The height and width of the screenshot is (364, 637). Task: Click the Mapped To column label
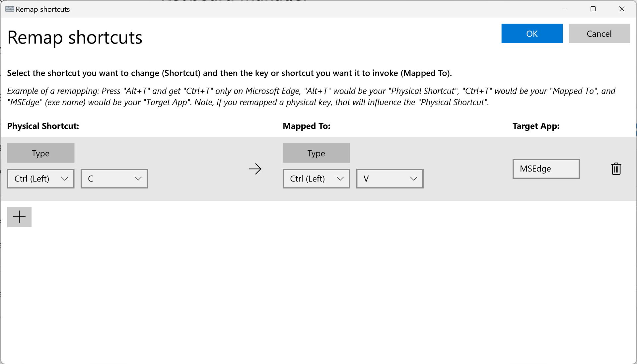(306, 126)
